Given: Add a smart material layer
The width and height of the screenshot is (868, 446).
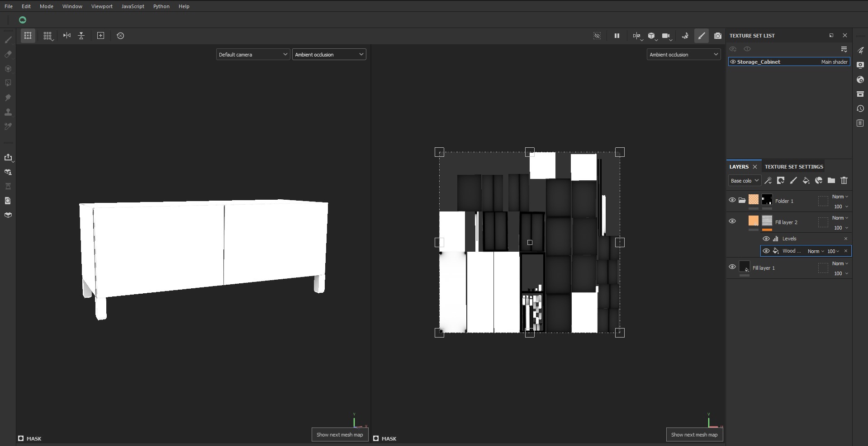Looking at the screenshot, I should coord(819,181).
